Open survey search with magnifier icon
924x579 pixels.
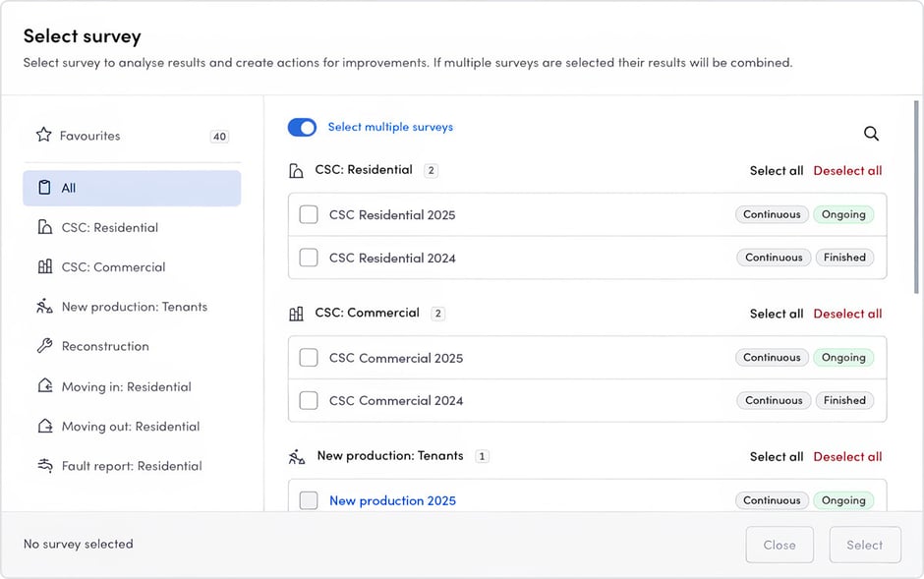click(x=871, y=134)
